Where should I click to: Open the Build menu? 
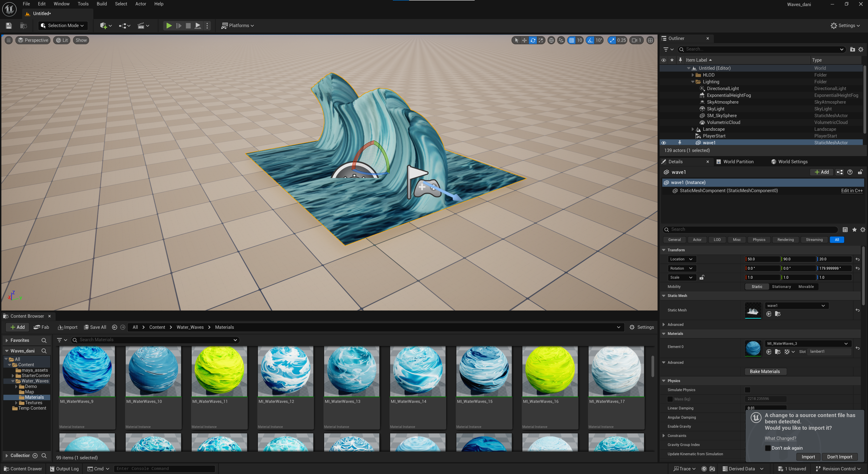pos(101,4)
